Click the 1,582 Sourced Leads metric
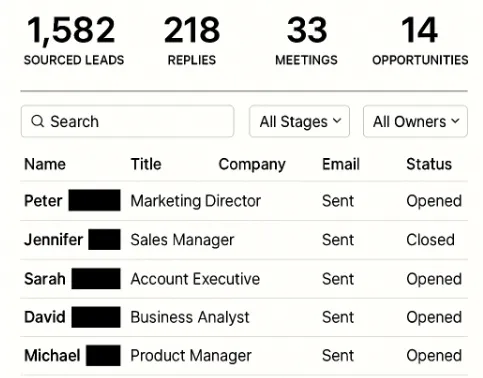The width and height of the screenshot is (483, 378). [x=74, y=40]
